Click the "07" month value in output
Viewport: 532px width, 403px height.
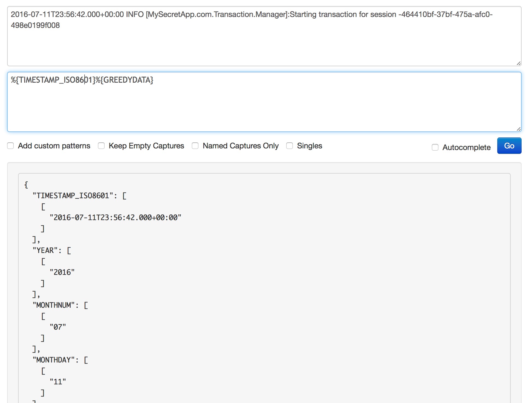coord(58,327)
